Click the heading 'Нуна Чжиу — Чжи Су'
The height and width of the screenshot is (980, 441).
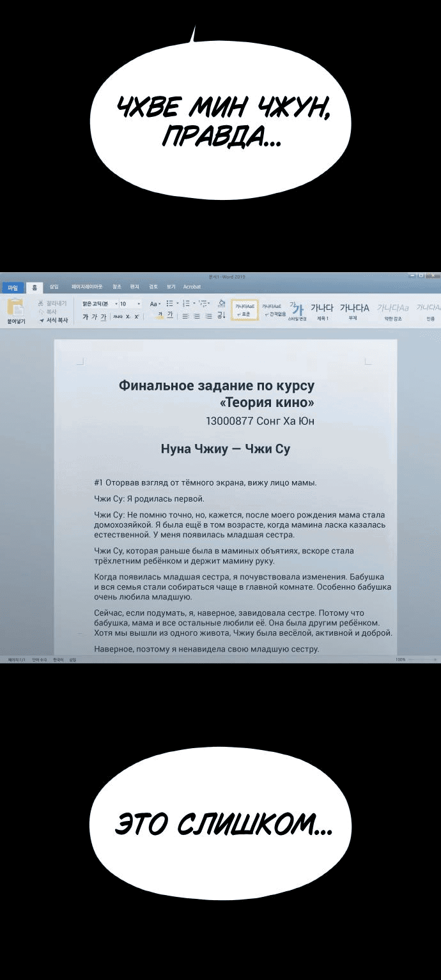point(226,449)
